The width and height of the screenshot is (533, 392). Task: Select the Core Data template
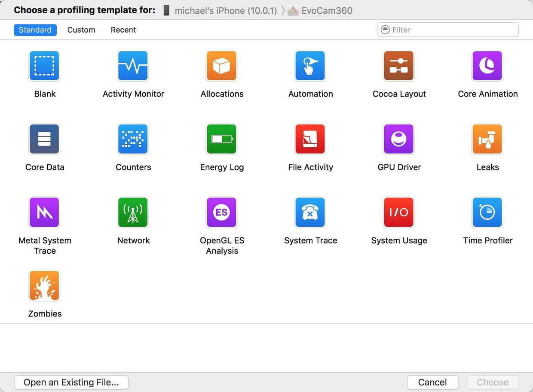pyautogui.click(x=44, y=139)
